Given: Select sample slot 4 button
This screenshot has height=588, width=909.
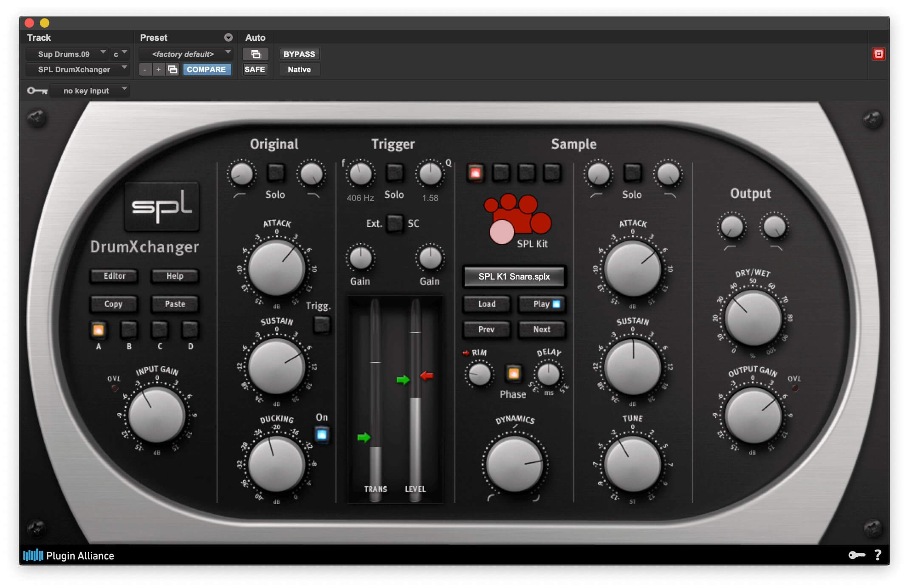Looking at the screenshot, I should click(552, 173).
